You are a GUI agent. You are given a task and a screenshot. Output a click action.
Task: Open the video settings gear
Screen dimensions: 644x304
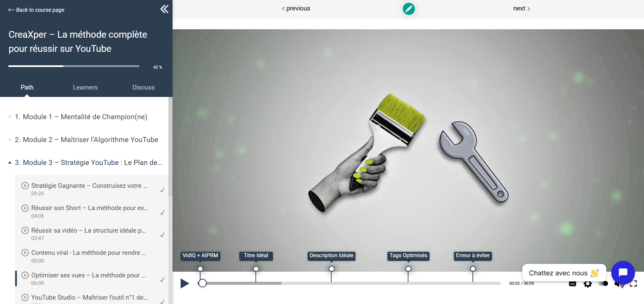pos(587,284)
